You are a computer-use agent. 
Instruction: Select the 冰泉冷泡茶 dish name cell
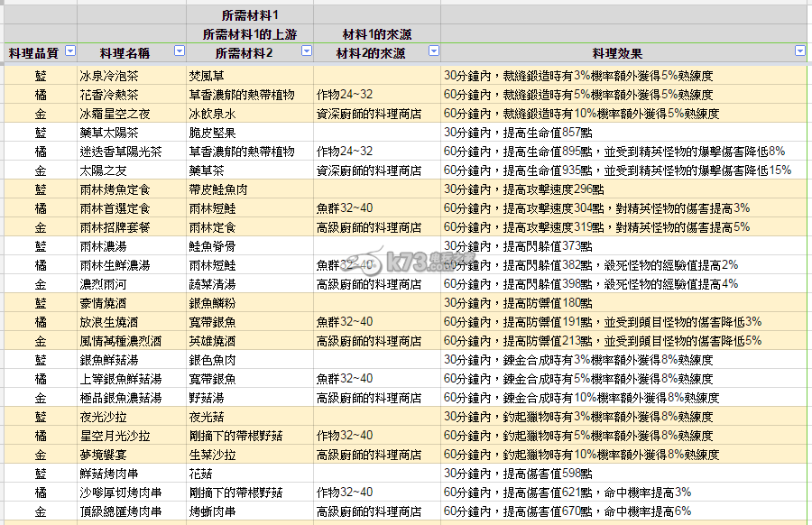point(109,77)
